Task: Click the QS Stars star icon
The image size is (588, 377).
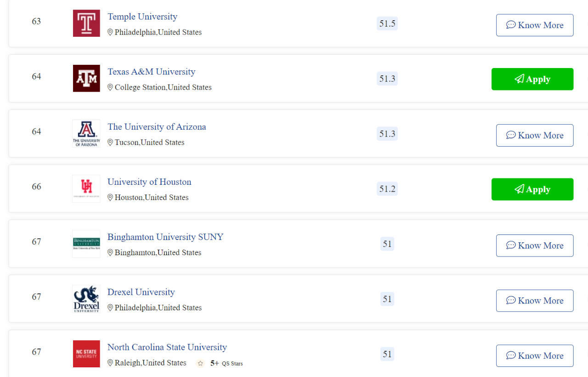Action: click(x=200, y=363)
